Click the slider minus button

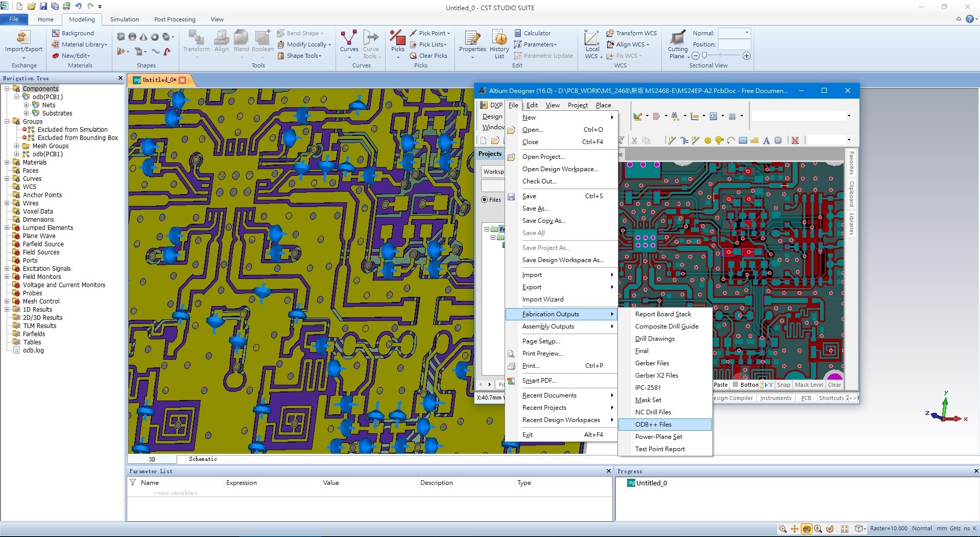(695, 56)
